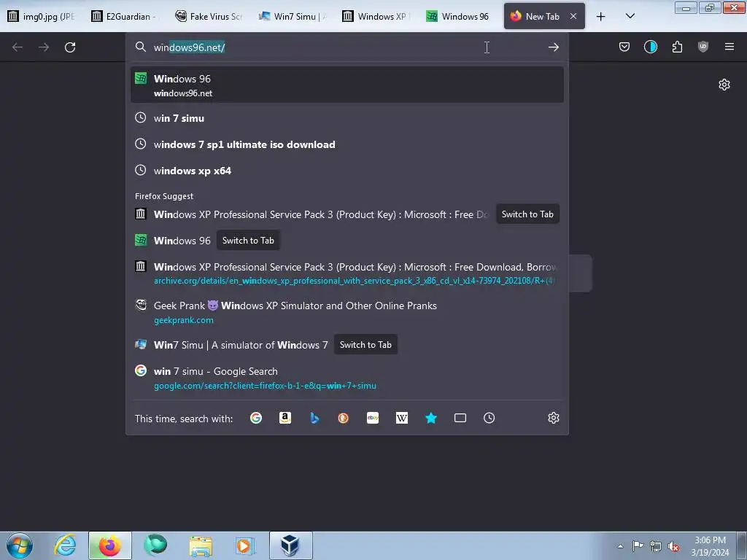Open 'win 7 simu - Google Search' suggestion

(x=347, y=378)
